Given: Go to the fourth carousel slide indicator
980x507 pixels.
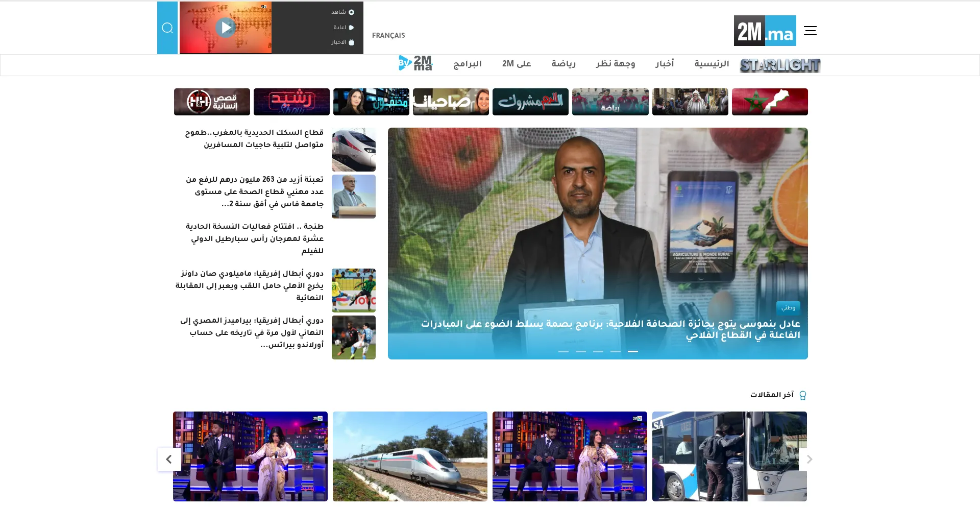Looking at the screenshot, I should point(616,351).
